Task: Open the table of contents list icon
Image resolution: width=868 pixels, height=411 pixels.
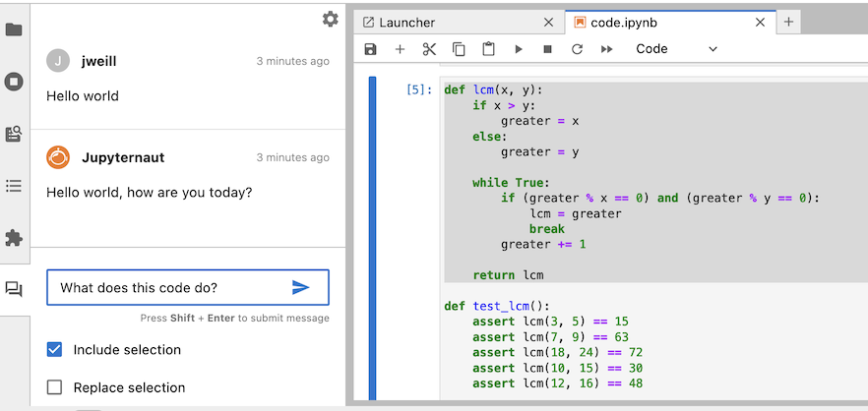Action: click(14, 186)
